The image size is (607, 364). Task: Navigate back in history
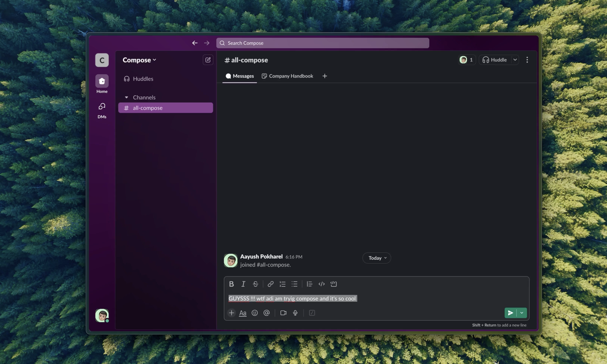[x=195, y=43]
